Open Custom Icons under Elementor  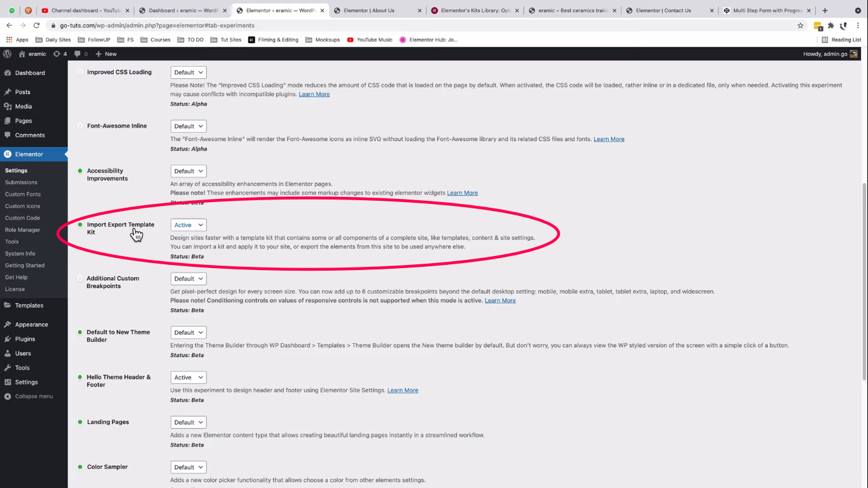click(x=22, y=206)
